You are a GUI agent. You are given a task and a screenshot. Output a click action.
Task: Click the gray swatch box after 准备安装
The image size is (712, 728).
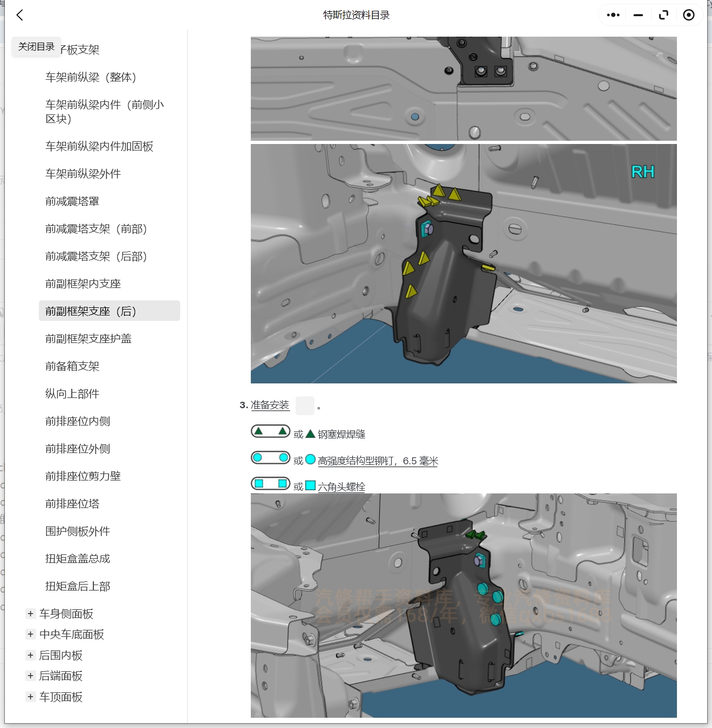click(x=305, y=406)
